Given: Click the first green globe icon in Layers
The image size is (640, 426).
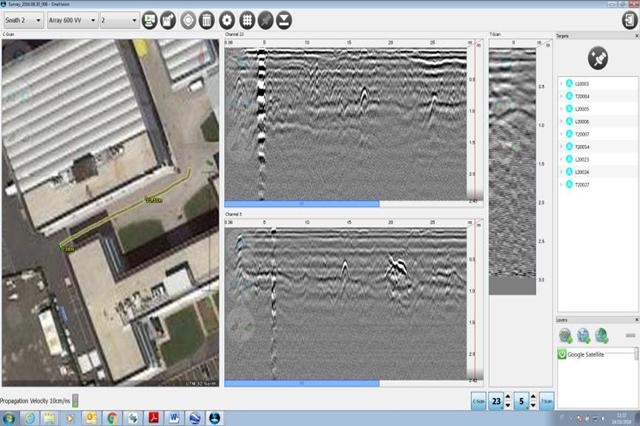Looking at the screenshot, I should 566,336.
